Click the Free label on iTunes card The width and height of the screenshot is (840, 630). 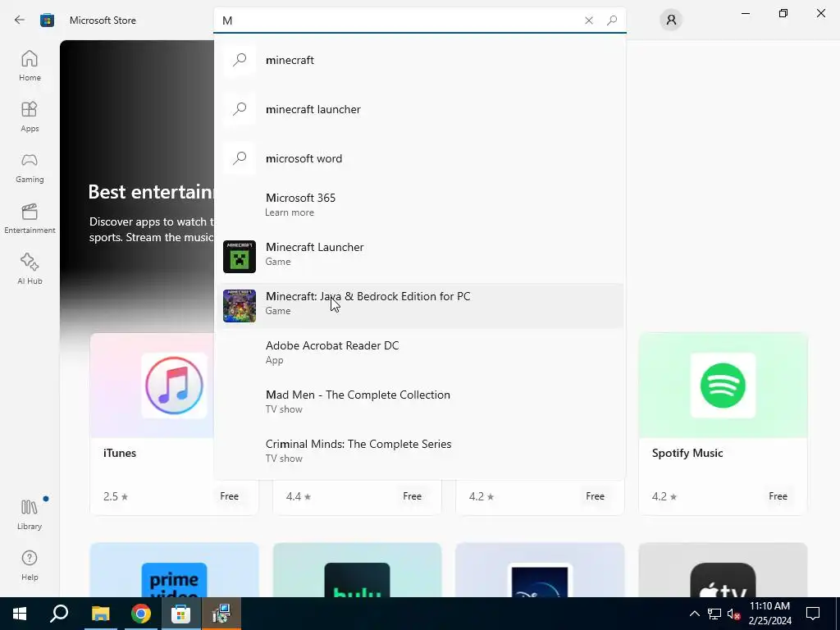pos(230,496)
